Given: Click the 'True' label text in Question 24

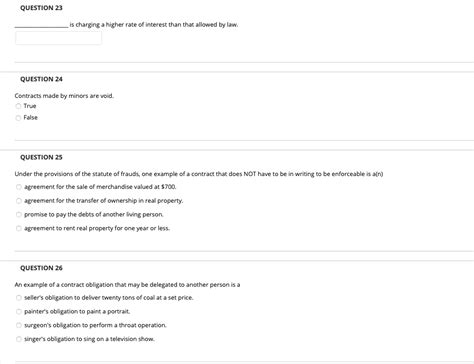Looking at the screenshot, I should point(30,106).
